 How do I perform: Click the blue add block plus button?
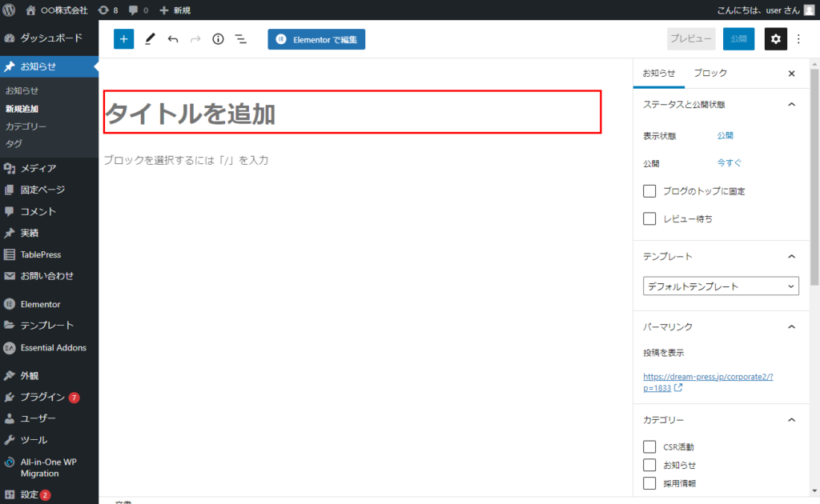click(x=123, y=39)
